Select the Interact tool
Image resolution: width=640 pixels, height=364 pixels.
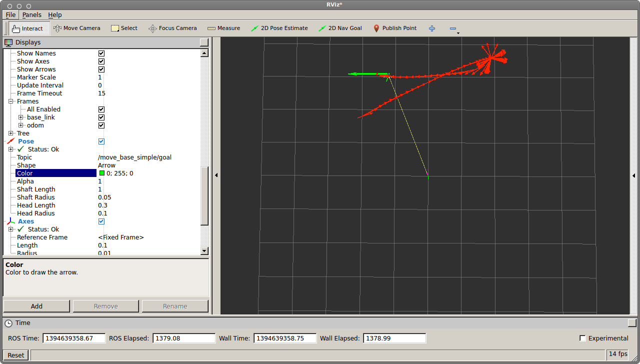point(29,28)
